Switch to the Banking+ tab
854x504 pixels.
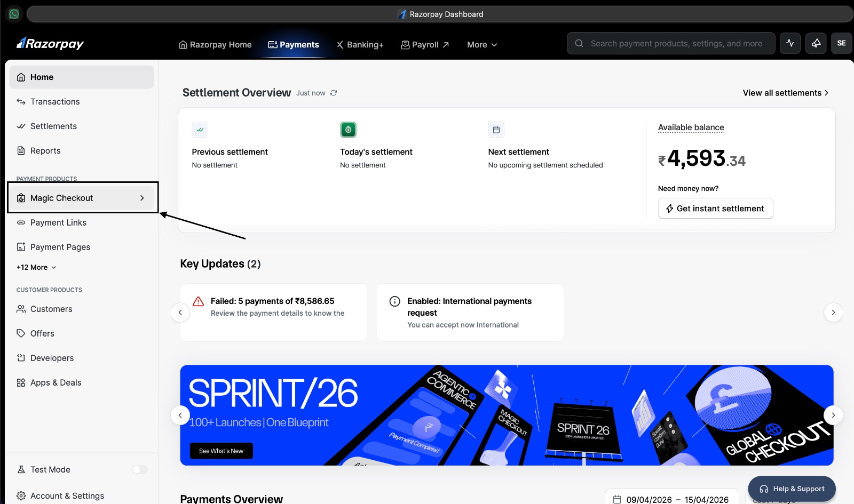(360, 45)
